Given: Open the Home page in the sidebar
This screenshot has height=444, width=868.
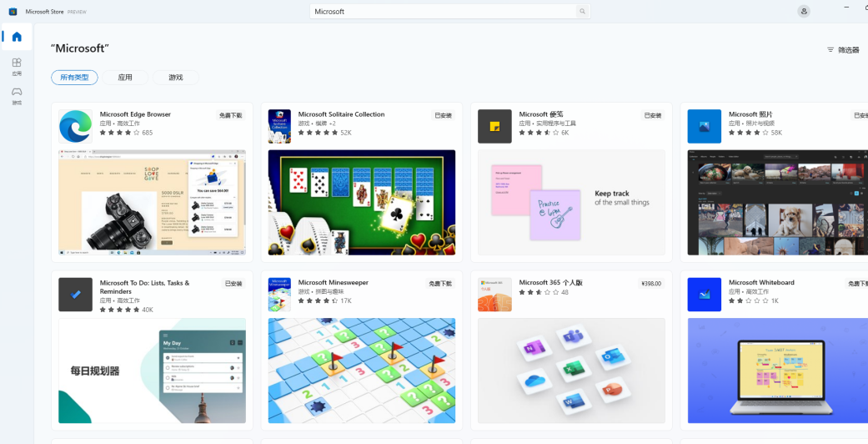Looking at the screenshot, I should (x=17, y=37).
